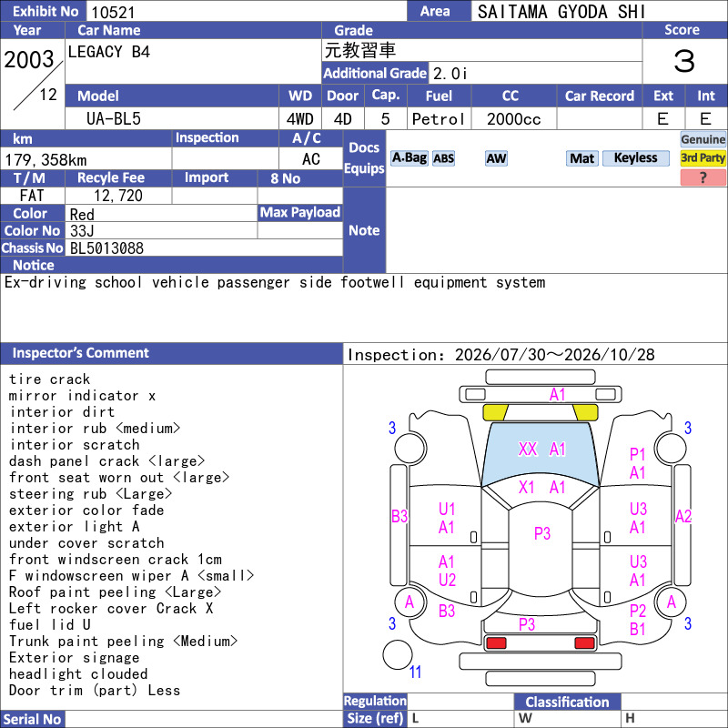Click the score value 3
The image size is (728, 728).
tap(684, 61)
